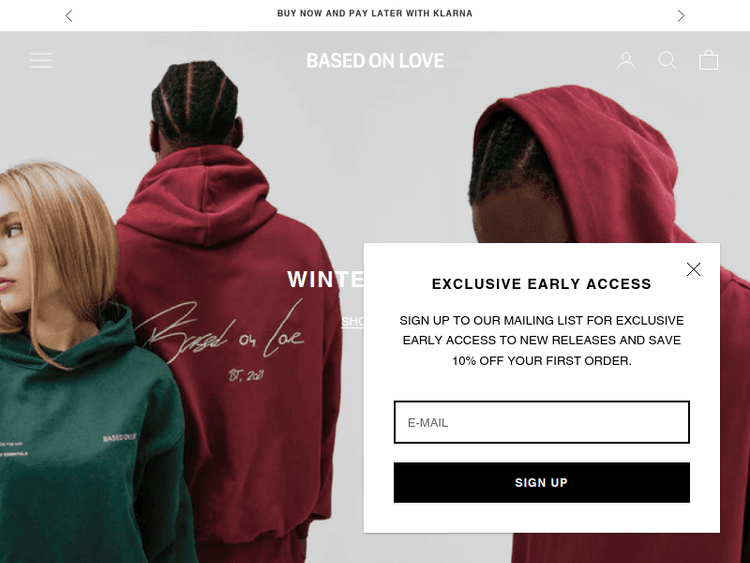Click the search magnifier icon
The width and height of the screenshot is (750, 563).
point(667,61)
